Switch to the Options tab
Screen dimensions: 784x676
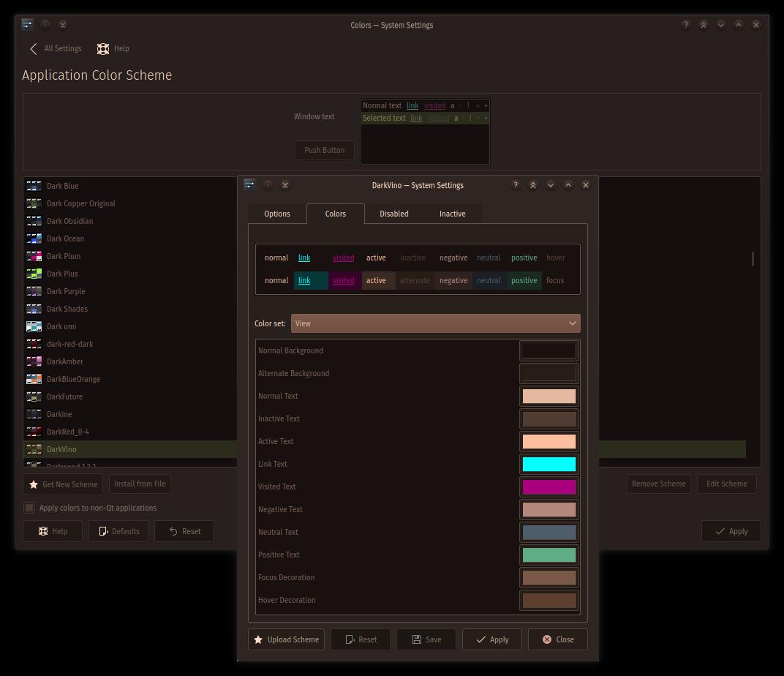[x=277, y=214]
